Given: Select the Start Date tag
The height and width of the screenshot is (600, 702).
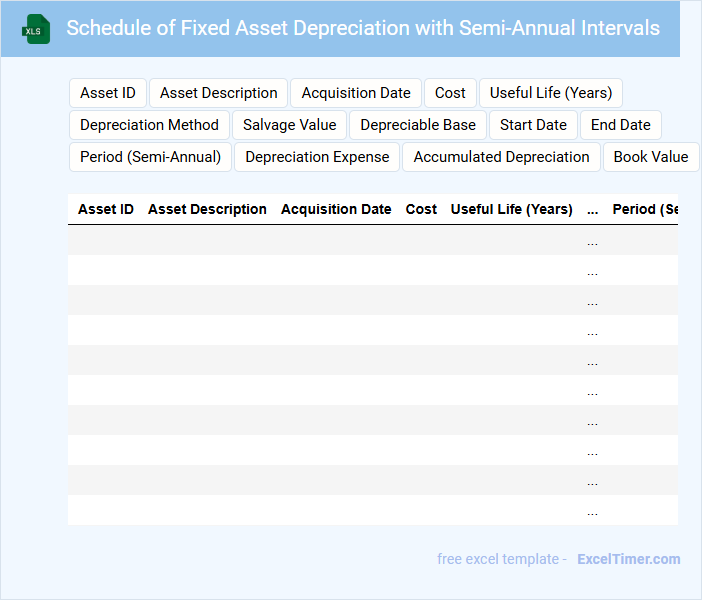Looking at the screenshot, I should (533, 125).
